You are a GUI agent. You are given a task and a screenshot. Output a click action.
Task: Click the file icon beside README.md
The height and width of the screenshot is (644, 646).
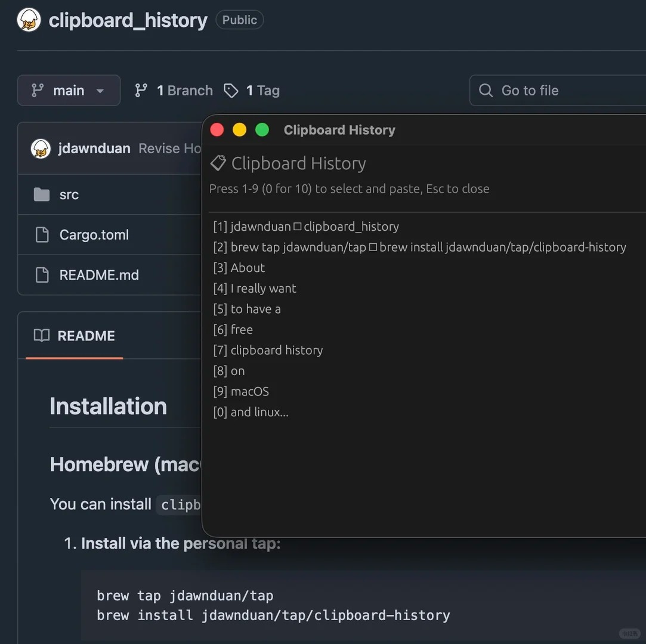tap(42, 275)
